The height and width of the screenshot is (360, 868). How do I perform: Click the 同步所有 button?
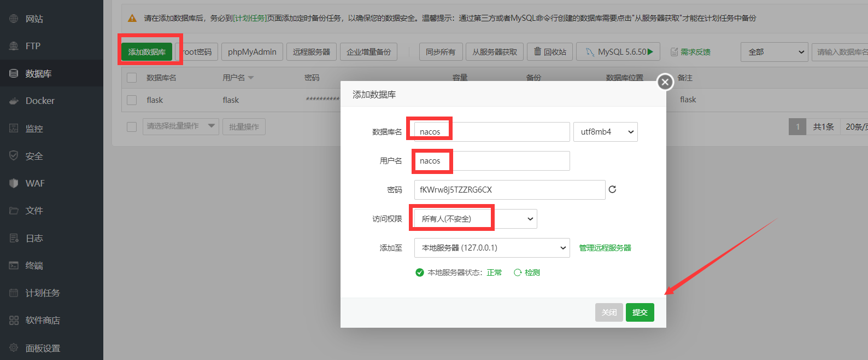point(441,52)
